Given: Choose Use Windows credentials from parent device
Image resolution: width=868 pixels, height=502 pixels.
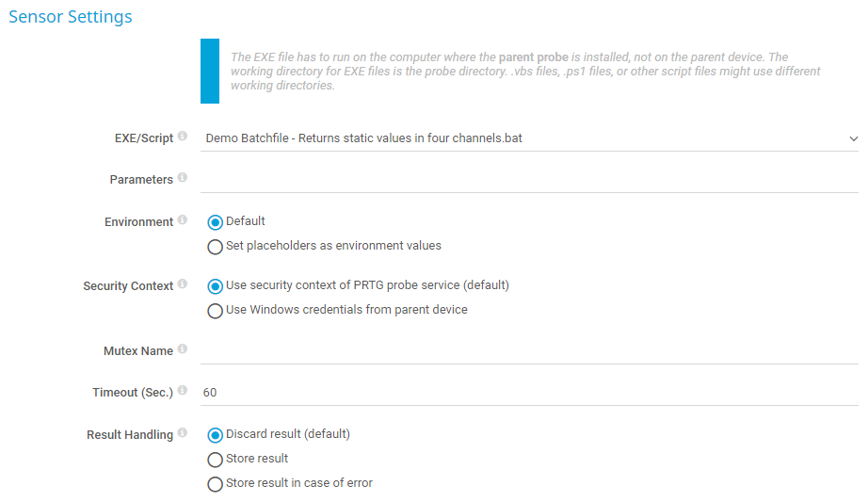Looking at the screenshot, I should tap(216, 311).
